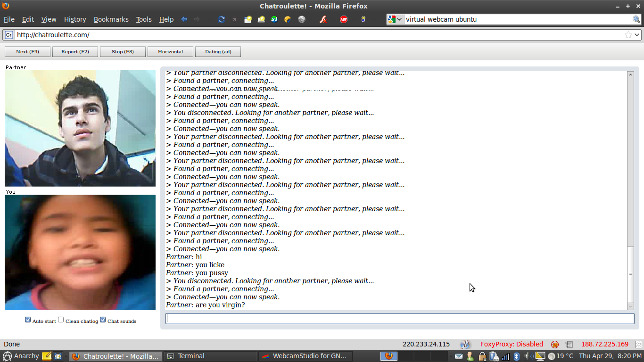Click the chat log vertical scrollbar
The height and width of the screenshot is (362, 644).
[630, 190]
